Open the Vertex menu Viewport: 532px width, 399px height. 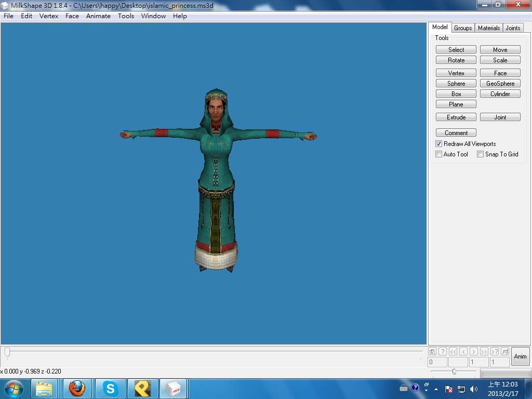pyautogui.click(x=49, y=16)
